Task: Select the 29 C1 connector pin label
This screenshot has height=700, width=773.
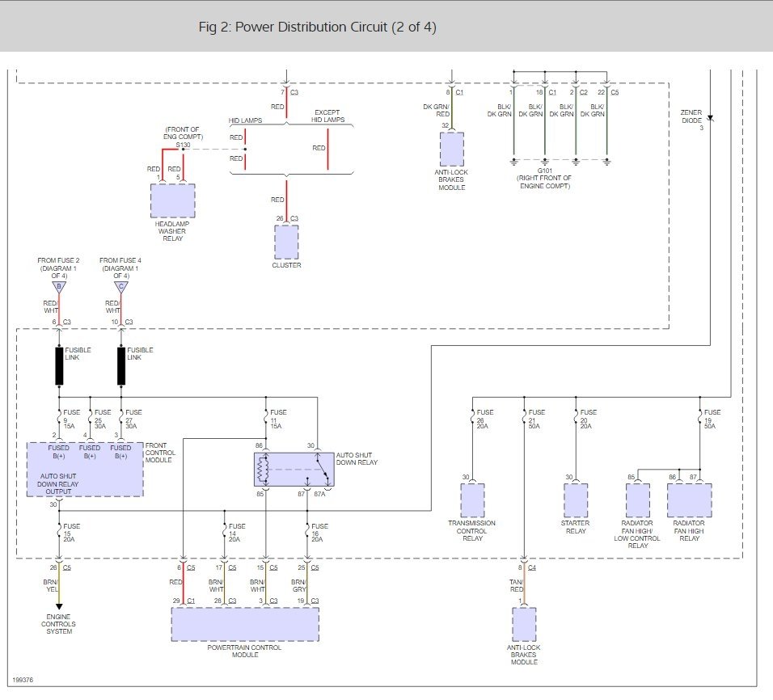Action: (x=184, y=601)
